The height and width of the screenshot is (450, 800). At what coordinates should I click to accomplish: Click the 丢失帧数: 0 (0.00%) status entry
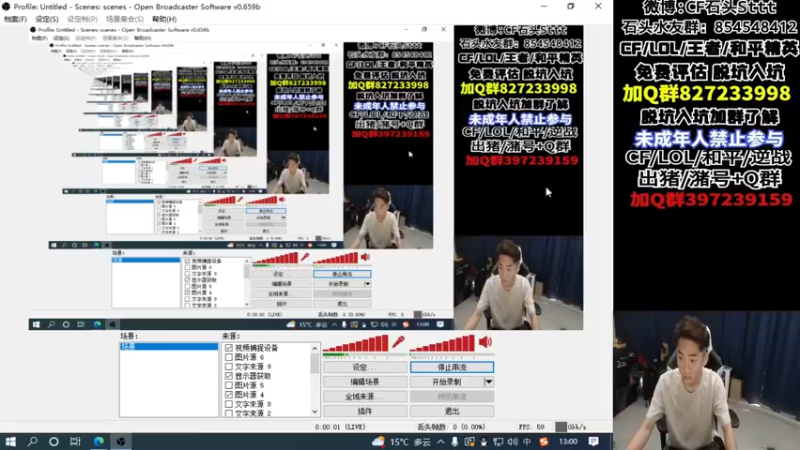point(451,427)
